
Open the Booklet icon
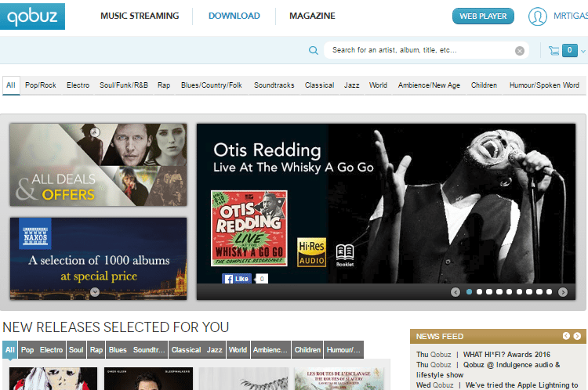[345, 255]
